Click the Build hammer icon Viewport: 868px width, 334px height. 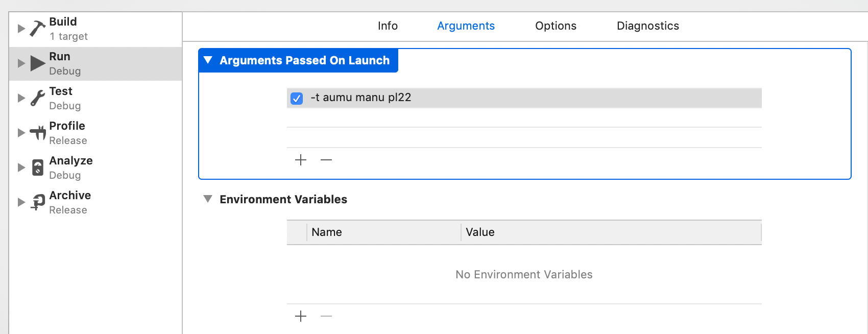38,29
